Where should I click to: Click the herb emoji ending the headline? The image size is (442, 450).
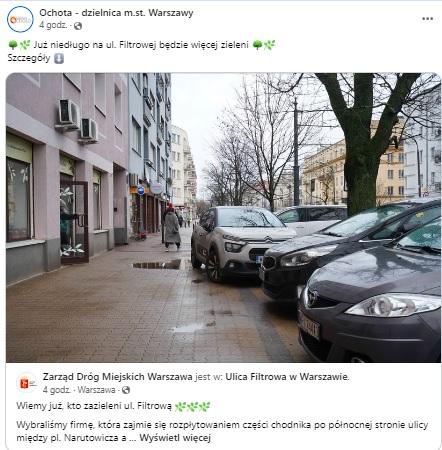tap(270, 45)
